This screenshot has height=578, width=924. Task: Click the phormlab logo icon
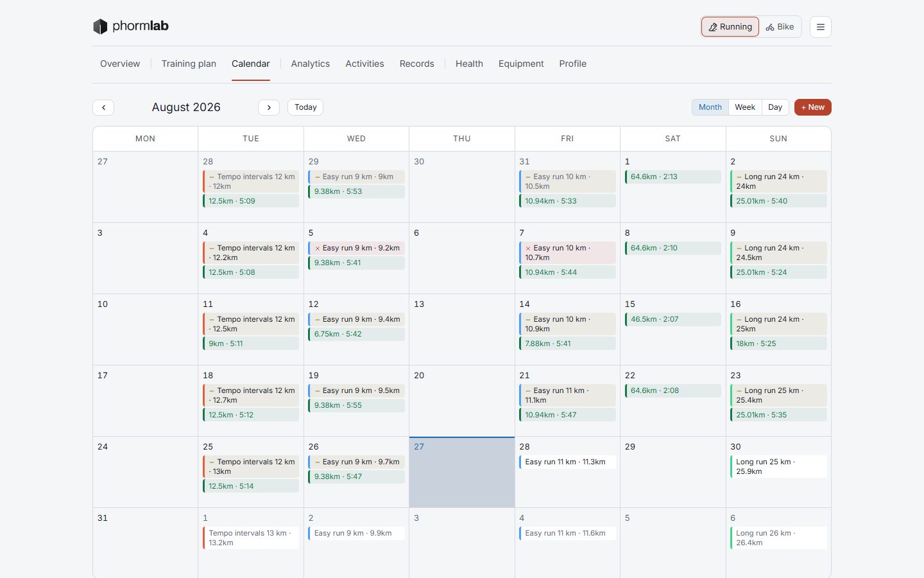pos(100,26)
